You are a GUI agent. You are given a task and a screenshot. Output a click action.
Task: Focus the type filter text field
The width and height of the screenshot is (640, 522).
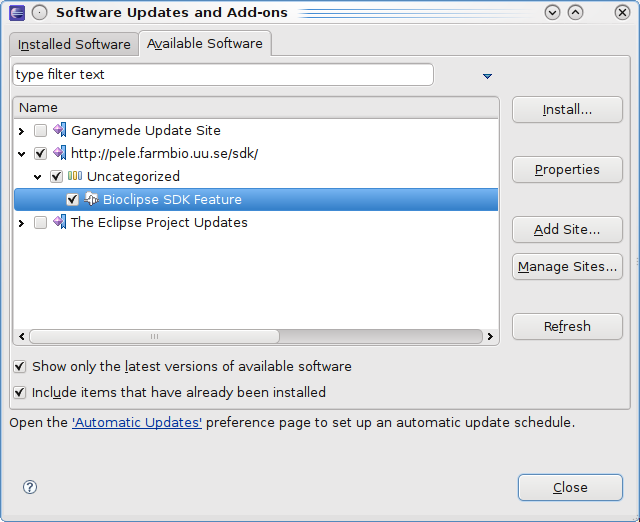(x=222, y=75)
